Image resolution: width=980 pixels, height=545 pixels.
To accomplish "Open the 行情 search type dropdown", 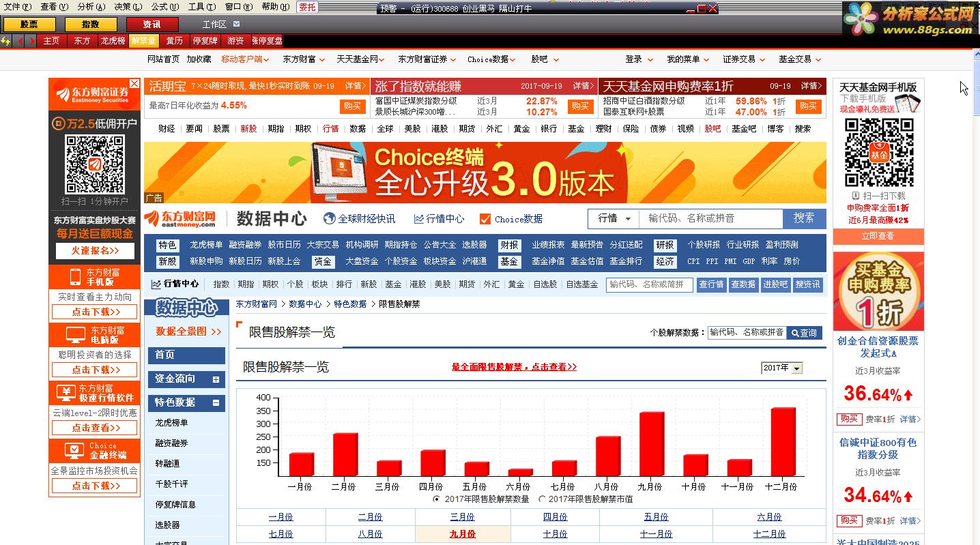I will click(x=614, y=218).
